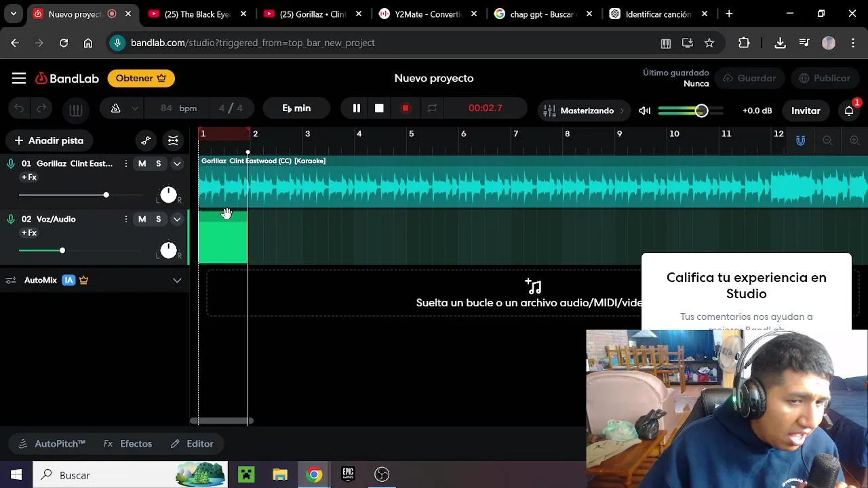This screenshot has height=488, width=868.
Task: Open the Fx Efectos tab
Action: 127,444
